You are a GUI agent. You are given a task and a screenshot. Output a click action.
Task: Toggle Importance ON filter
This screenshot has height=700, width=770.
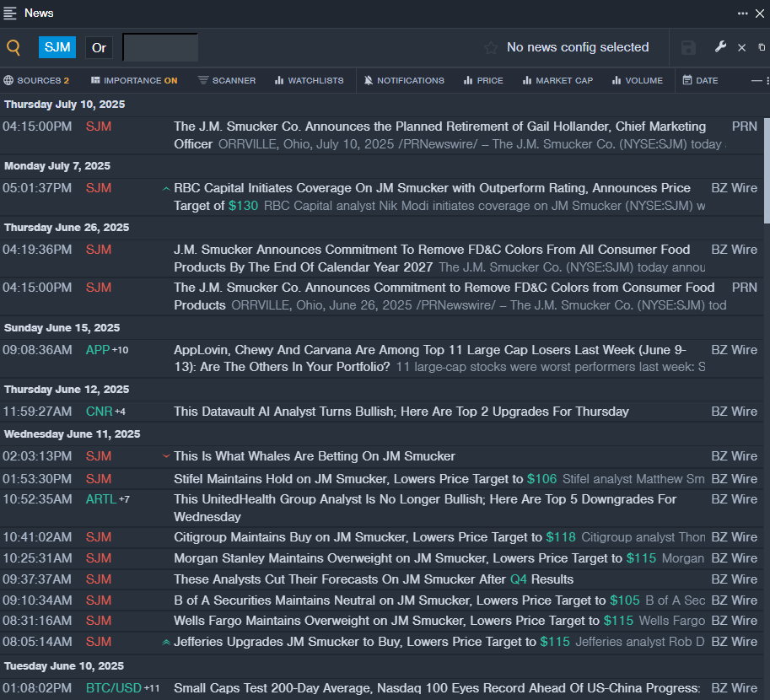[134, 81]
